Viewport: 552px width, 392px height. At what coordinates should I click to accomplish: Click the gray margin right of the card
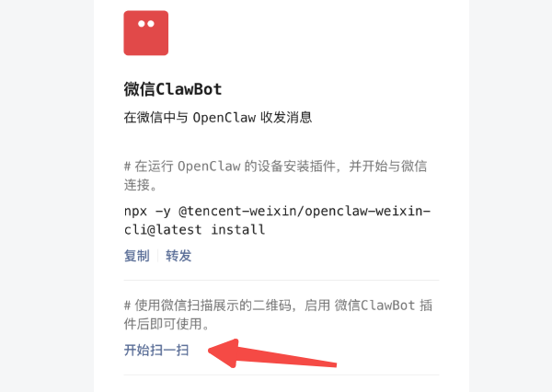(511, 196)
